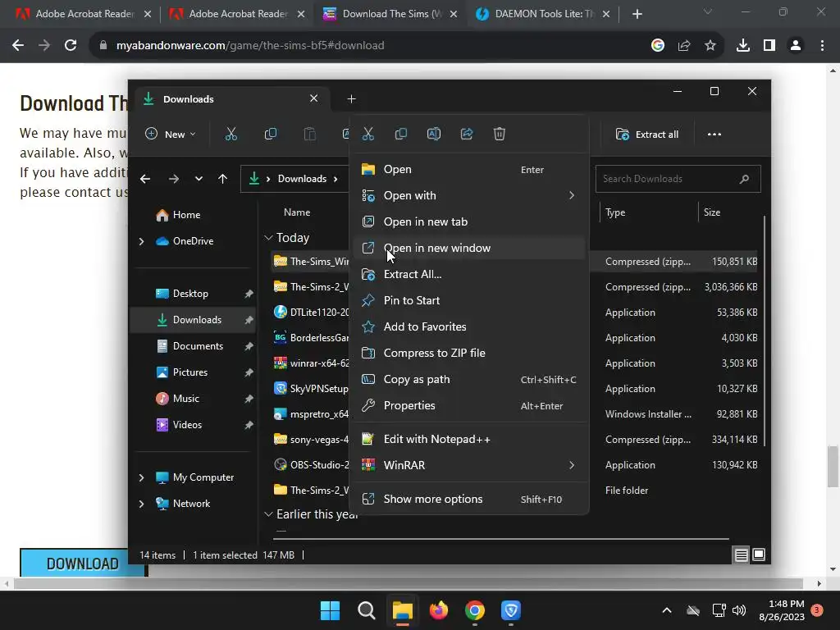
Task: Click the Chrome address bar URL
Action: pyautogui.click(x=250, y=46)
